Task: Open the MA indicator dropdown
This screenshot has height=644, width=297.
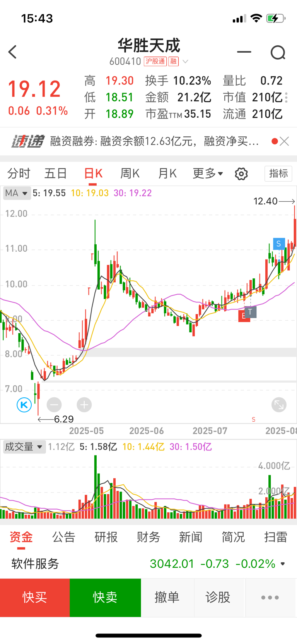Action: click(17, 193)
